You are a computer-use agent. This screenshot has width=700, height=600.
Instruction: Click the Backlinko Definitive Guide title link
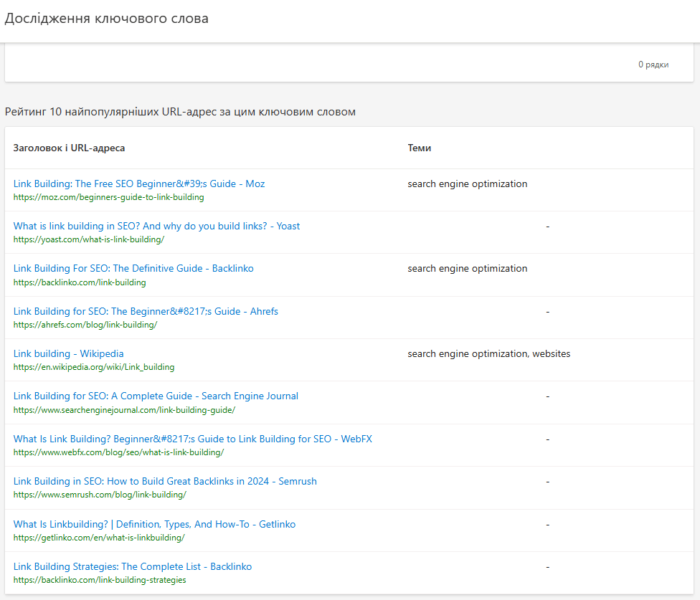click(x=133, y=268)
